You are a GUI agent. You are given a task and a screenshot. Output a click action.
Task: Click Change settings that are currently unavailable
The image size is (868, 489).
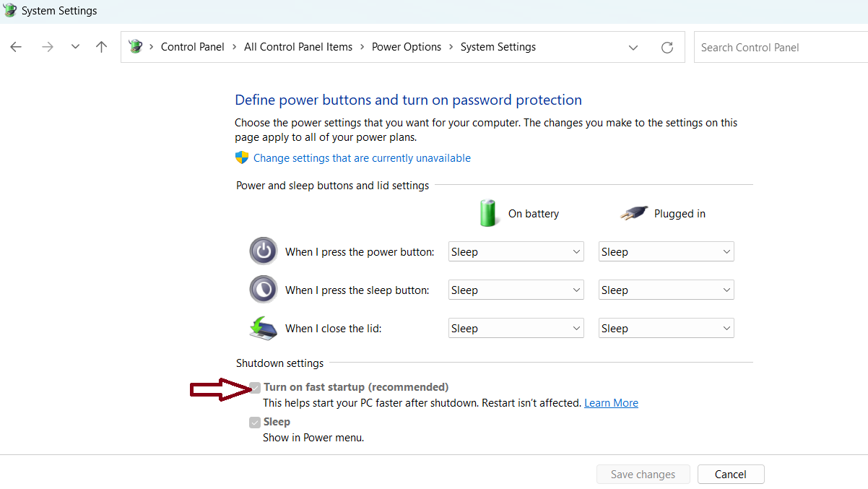[362, 158]
